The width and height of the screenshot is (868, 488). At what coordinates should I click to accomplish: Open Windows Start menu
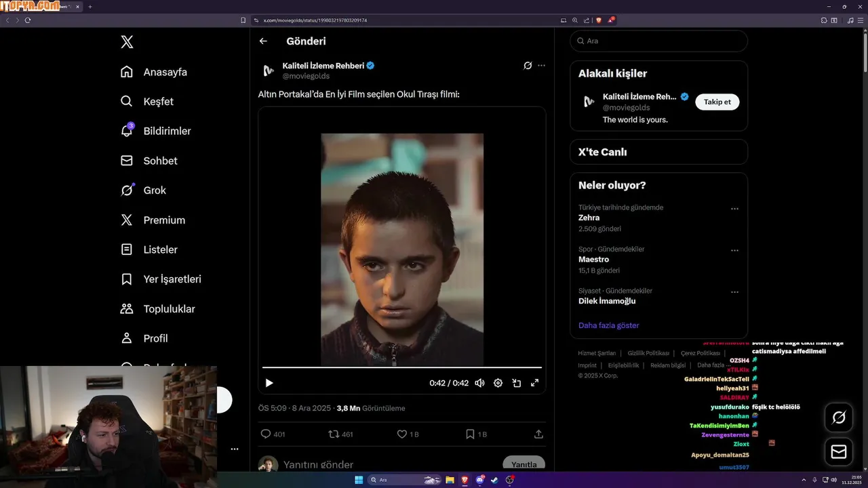[359, 480]
